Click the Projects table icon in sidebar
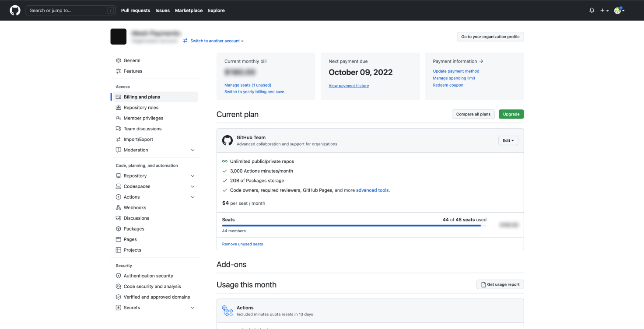 (119, 250)
